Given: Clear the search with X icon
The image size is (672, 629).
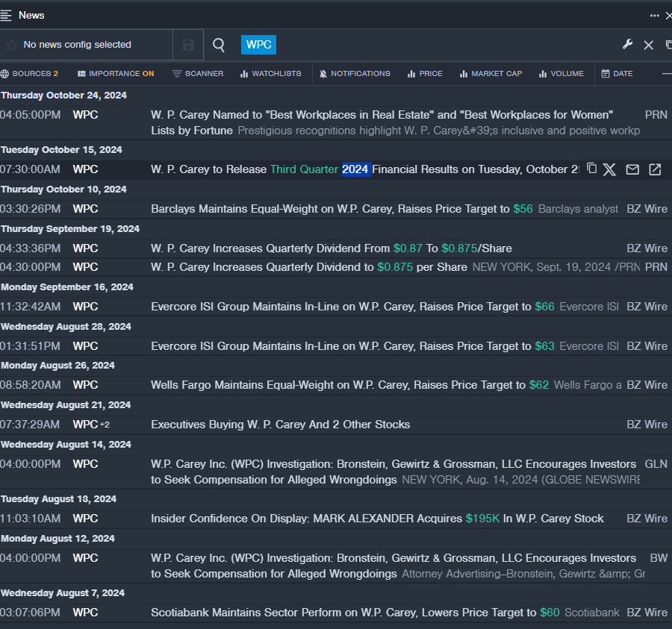Looking at the screenshot, I should tap(648, 45).
